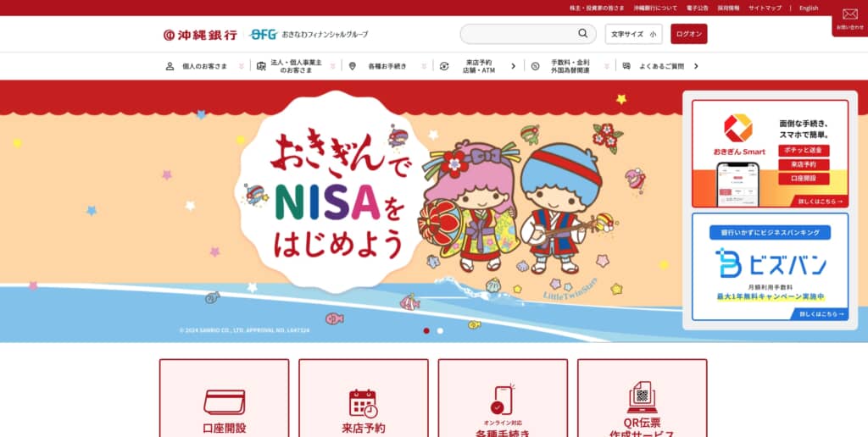Screen dimensions: 868x437
Task: Open the よくあるご質問 page
Action: point(660,66)
